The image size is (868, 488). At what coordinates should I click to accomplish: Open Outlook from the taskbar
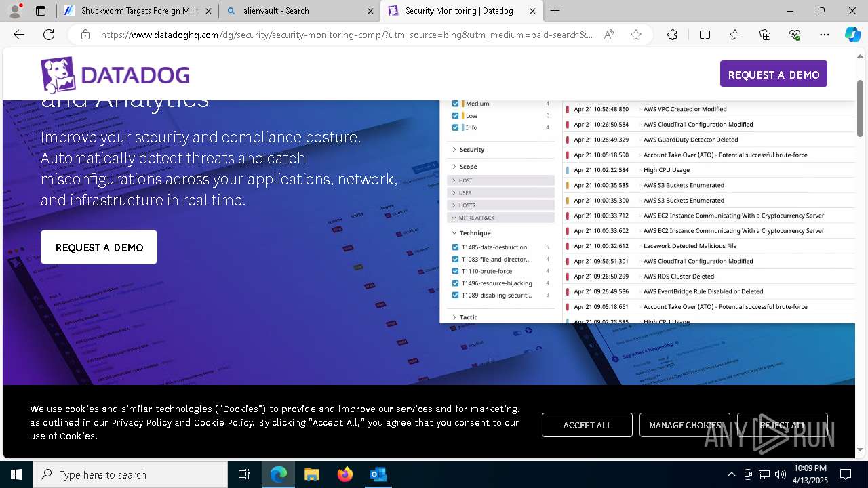tap(378, 474)
